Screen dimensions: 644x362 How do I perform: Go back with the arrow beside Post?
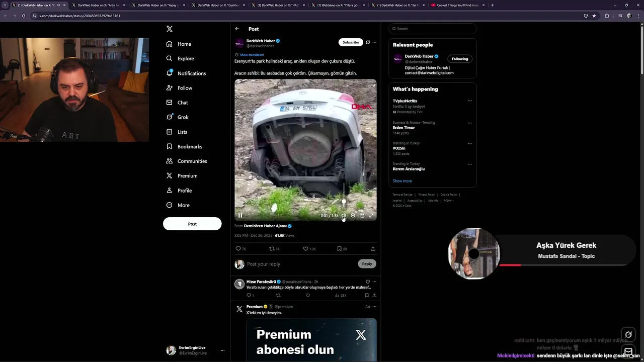[x=237, y=29]
